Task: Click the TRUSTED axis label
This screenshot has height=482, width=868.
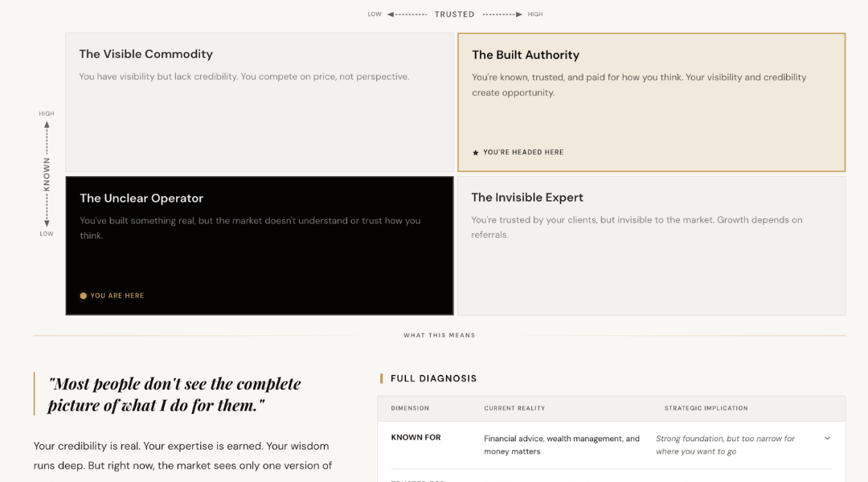Action: tap(454, 14)
